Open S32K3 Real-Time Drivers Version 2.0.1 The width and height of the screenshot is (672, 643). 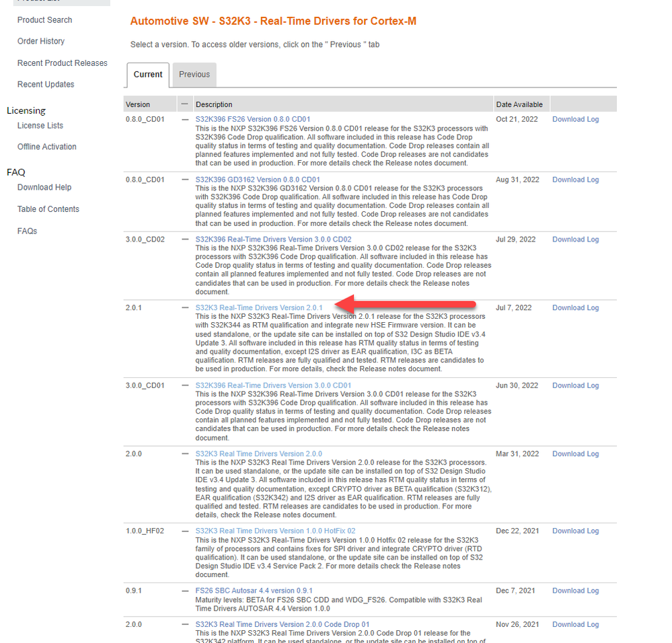point(259,307)
